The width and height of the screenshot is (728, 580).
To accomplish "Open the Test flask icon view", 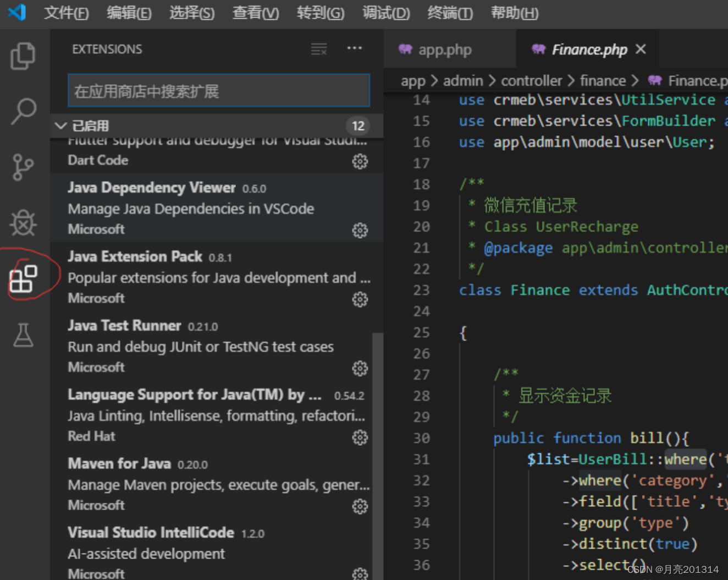I will tap(23, 335).
